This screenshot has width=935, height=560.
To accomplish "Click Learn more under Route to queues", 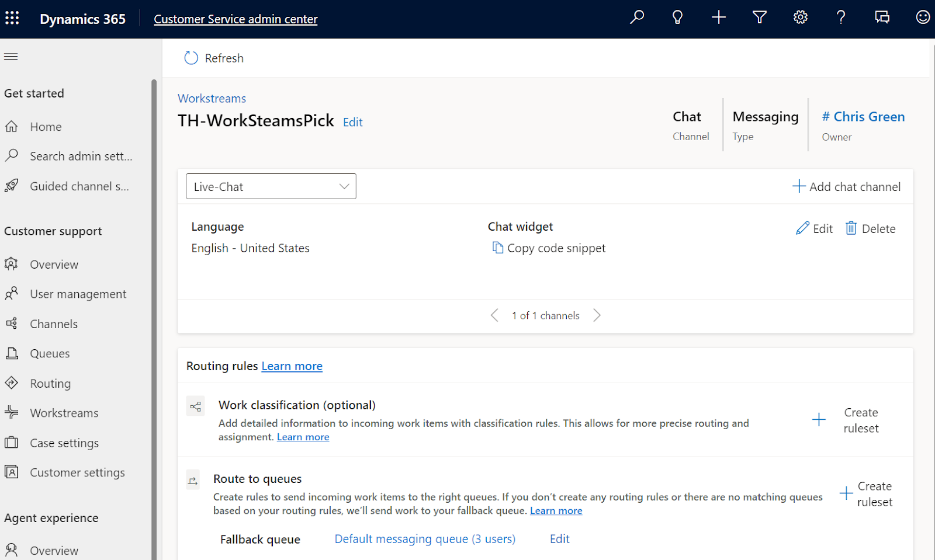I will (x=556, y=510).
